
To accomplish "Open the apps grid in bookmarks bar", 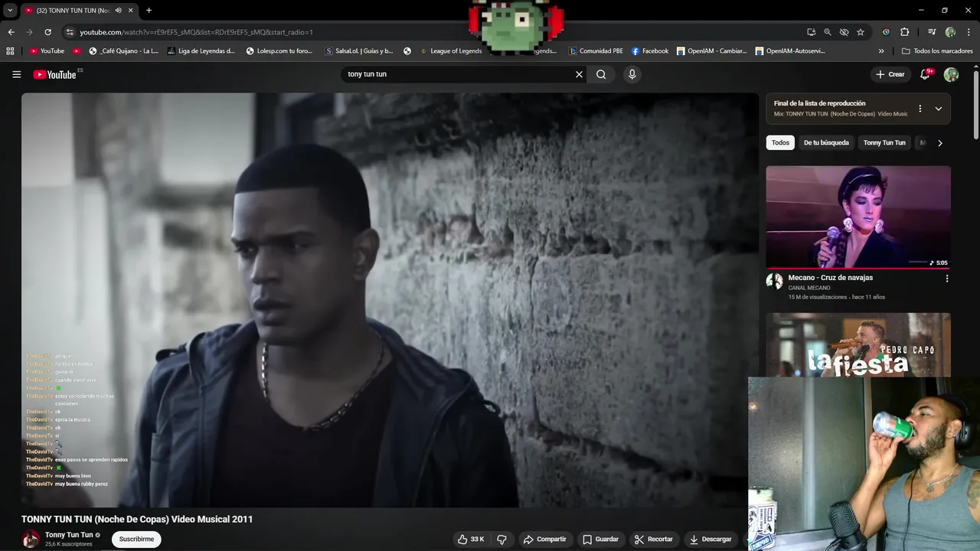I will [10, 51].
